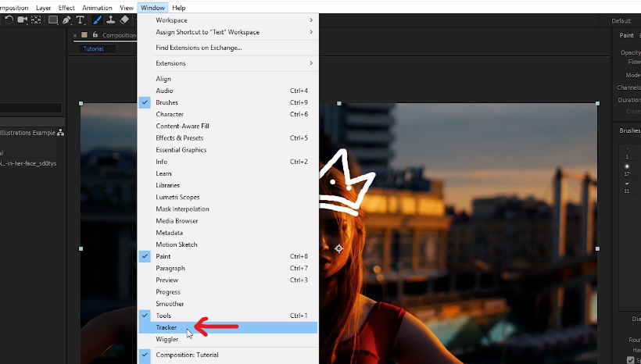Uncheck the Brushes panel entry
This screenshot has height=364, width=641.
228,102
